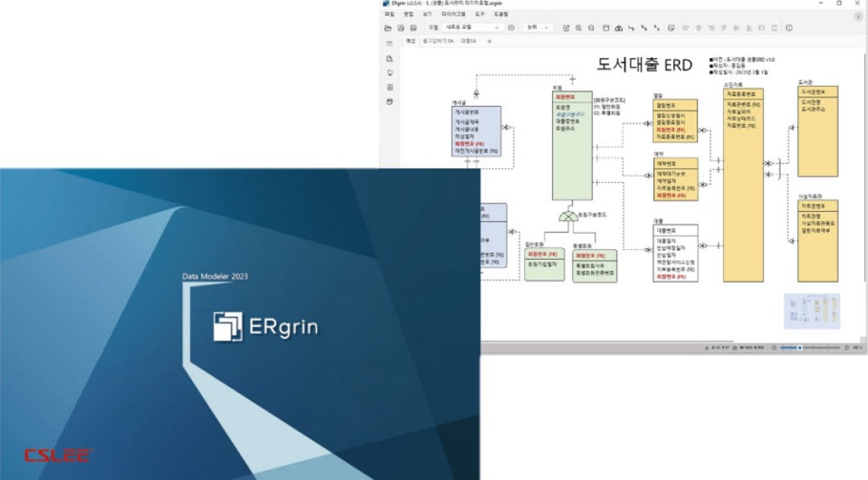This screenshot has height=480, width=868.
Task: Click the 회원구분코드 subtype half-circle symbol
Action: 568,216
